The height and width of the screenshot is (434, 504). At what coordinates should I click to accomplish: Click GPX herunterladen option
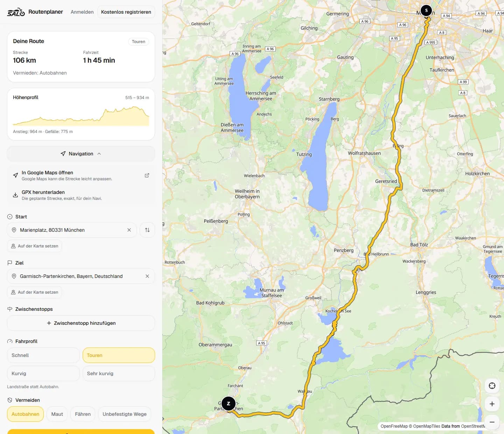click(81, 195)
